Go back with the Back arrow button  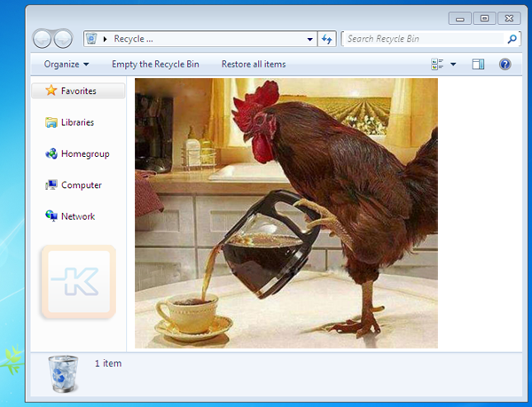(42, 39)
